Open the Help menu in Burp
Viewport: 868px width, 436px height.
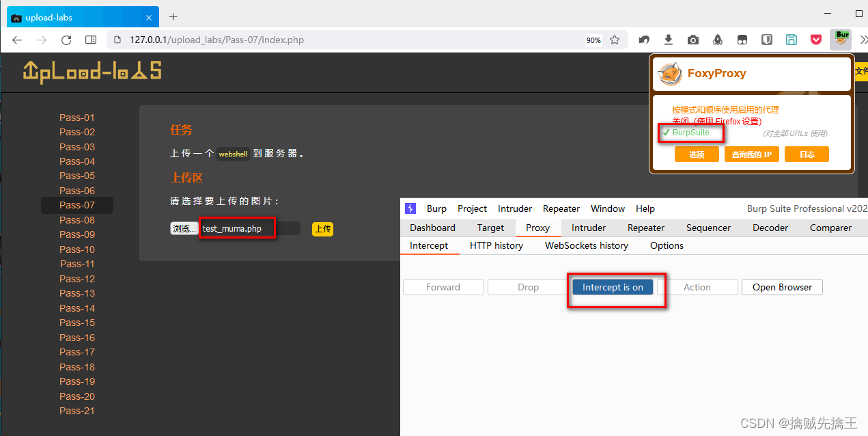645,208
